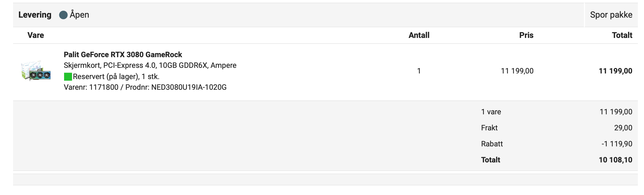Click the unit price 11 199,00 in Pris column

pos(517,71)
